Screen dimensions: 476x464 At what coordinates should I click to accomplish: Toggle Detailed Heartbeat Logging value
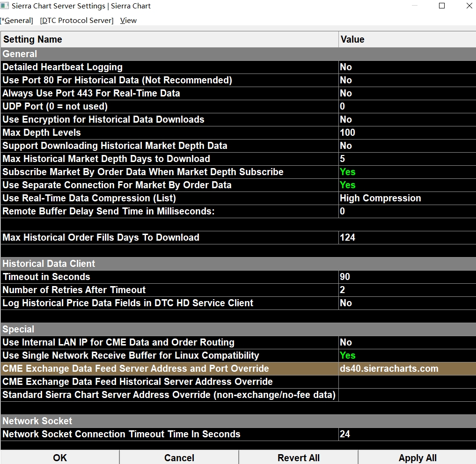(x=407, y=67)
